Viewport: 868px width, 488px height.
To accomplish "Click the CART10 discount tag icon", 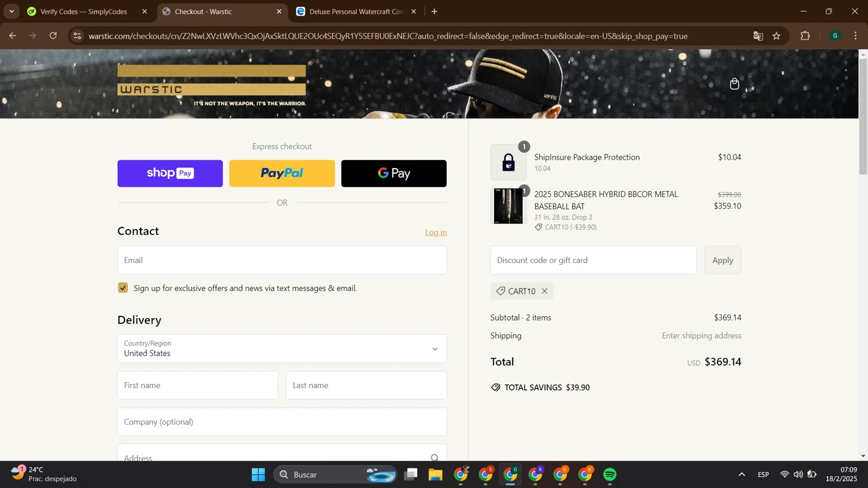I will [x=501, y=291].
